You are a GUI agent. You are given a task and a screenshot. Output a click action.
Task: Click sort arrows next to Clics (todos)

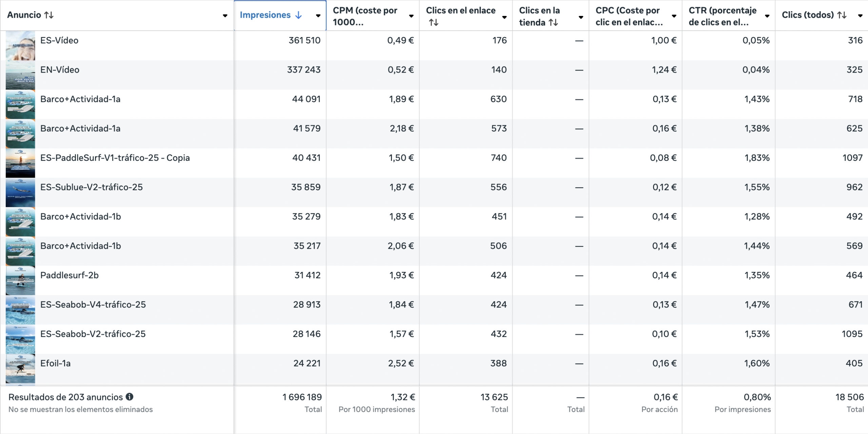pyautogui.click(x=842, y=15)
